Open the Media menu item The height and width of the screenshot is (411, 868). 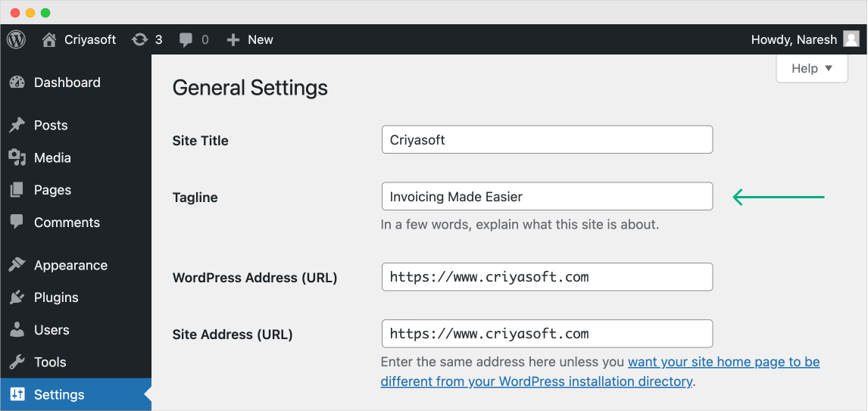[76, 157]
